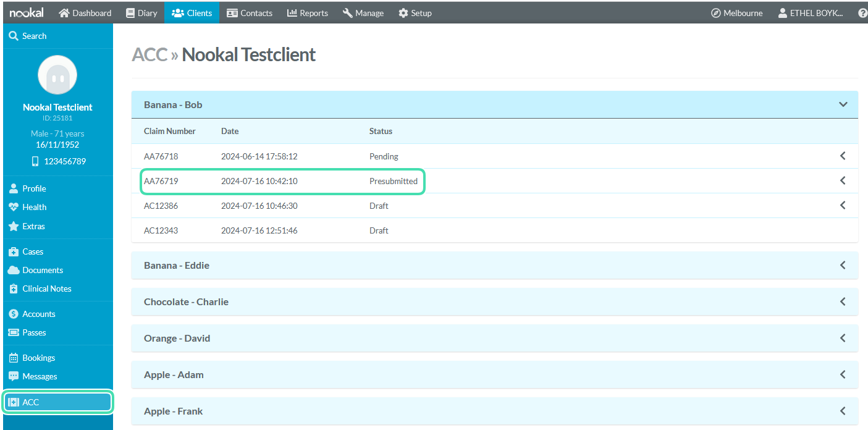The height and width of the screenshot is (430, 868).
Task: Open the Health section
Action: point(57,207)
